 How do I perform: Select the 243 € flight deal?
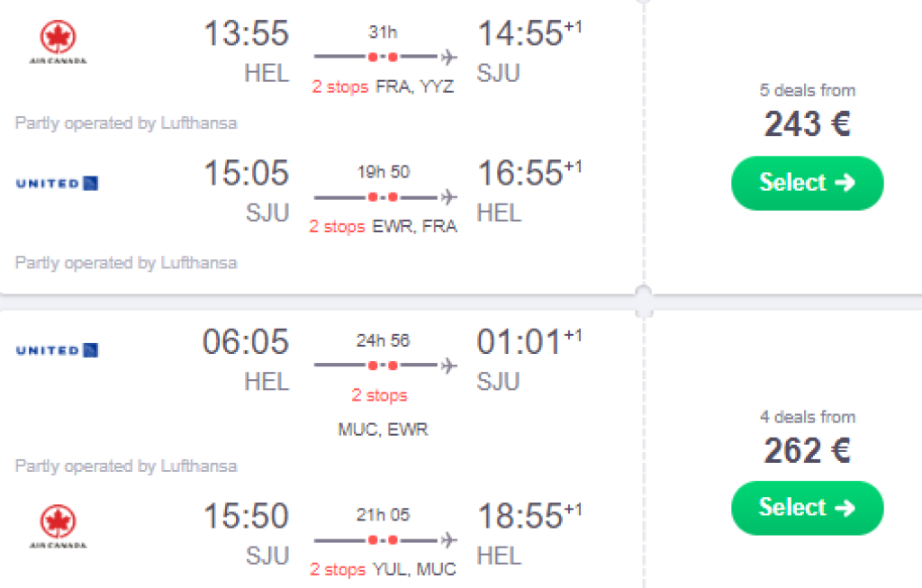[x=807, y=183]
